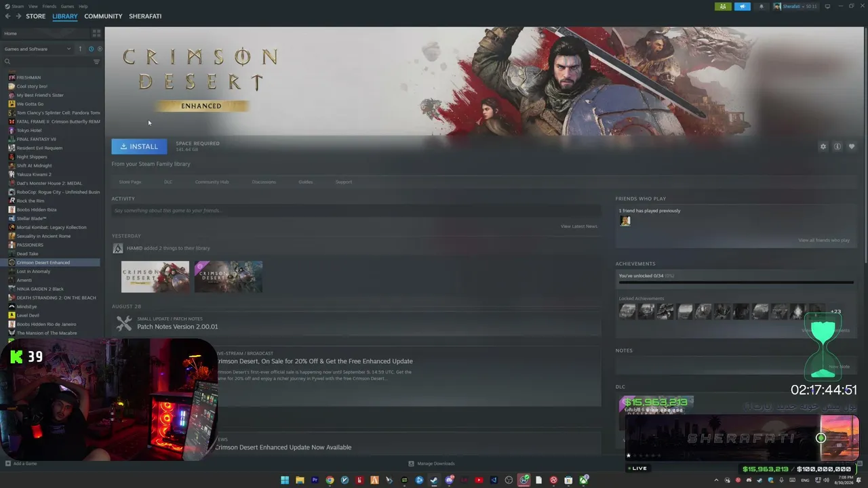Enter Big Picture mode via monitor icon
This screenshot has height=488, width=868.
point(827,6)
